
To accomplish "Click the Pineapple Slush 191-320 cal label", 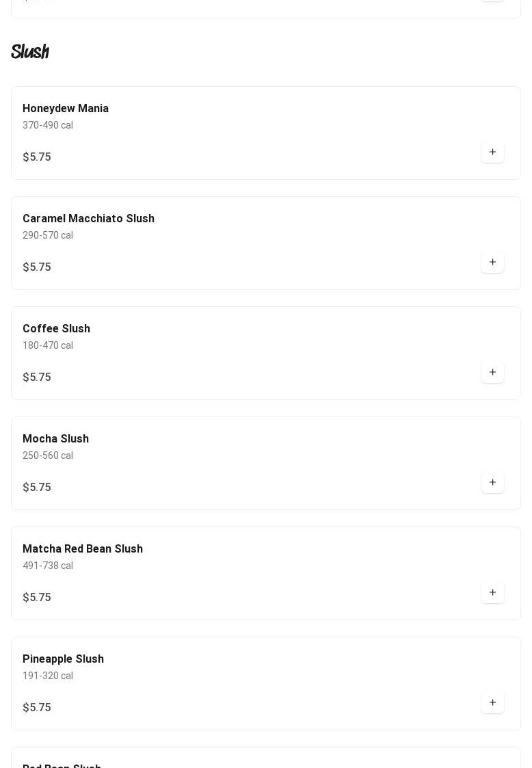I will click(x=48, y=676).
